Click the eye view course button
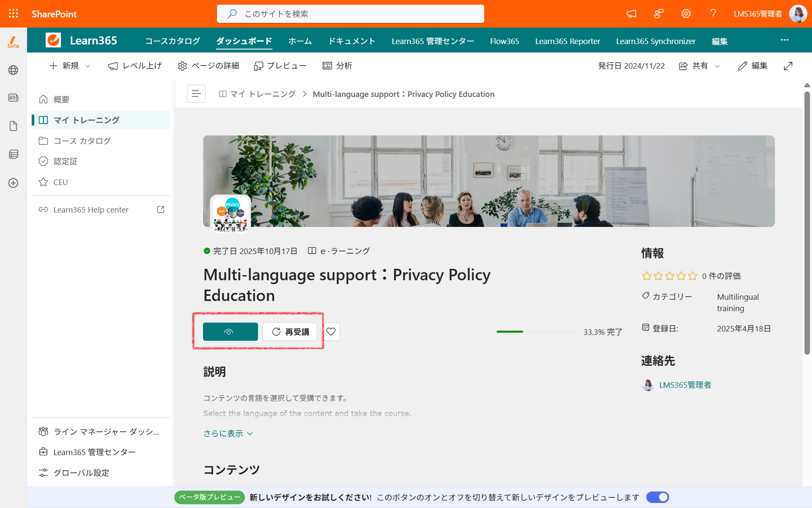The width and height of the screenshot is (812, 508). pos(230,331)
